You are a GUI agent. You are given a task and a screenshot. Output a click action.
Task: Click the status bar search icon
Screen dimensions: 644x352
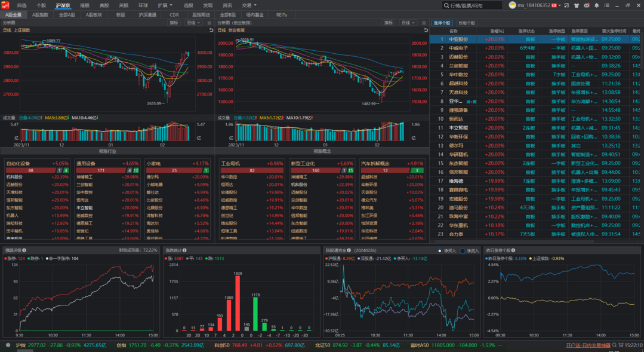pyautogui.click(x=614, y=345)
